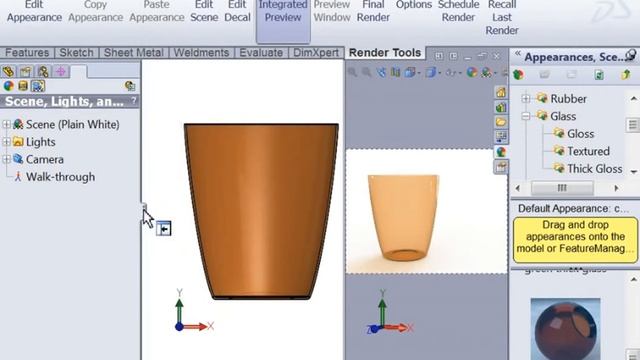
Task: Open the DimXpertManager tab icon
Action: point(61,71)
